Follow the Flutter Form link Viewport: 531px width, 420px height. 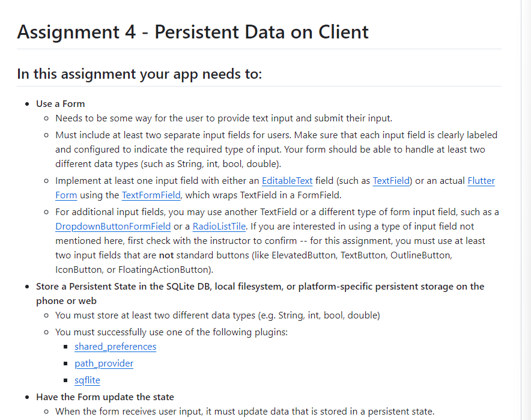(x=481, y=180)
